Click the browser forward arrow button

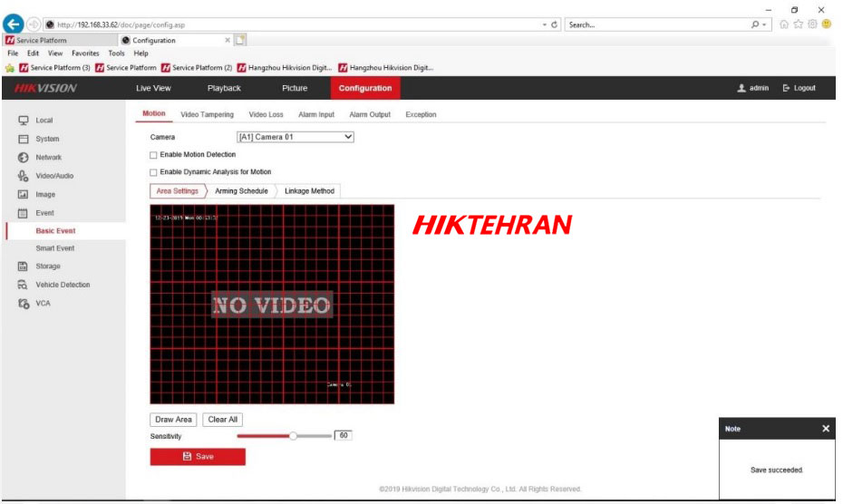pos(34,24)
